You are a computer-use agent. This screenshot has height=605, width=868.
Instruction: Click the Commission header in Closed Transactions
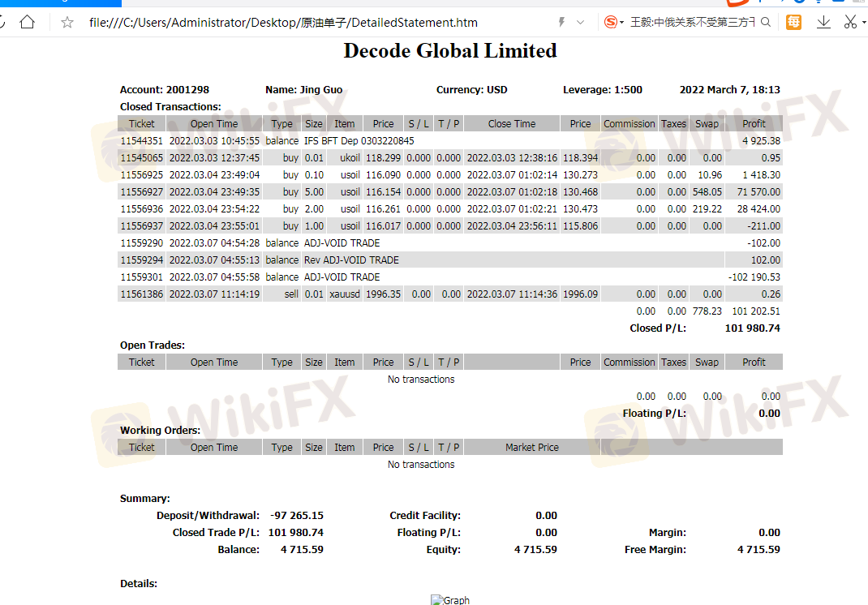click(x=630, y=124)
